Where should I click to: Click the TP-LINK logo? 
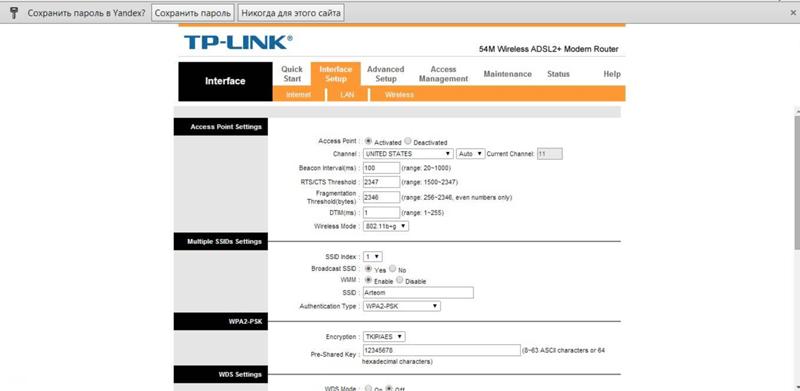pos(238,42)
